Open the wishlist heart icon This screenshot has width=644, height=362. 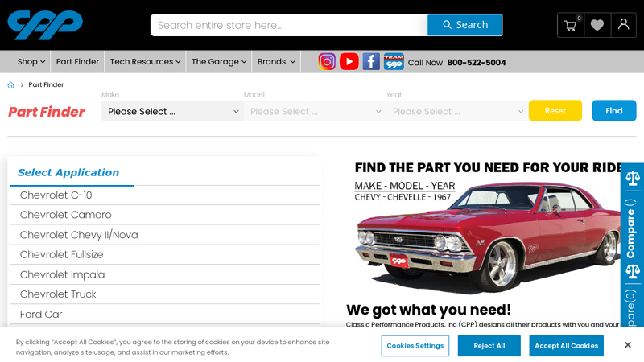[597, 26]
